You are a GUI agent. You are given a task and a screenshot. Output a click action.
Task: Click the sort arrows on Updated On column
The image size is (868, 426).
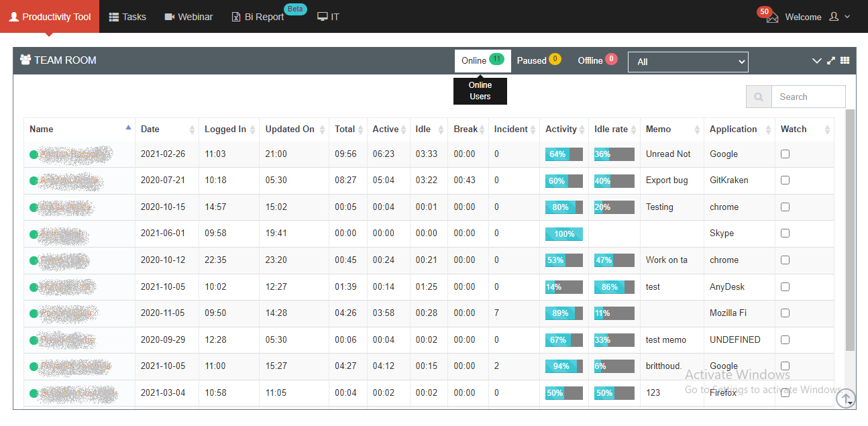[323, 129]
